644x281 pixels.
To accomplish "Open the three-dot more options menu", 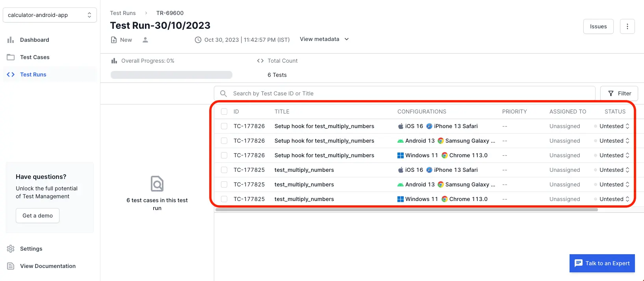I will pyautogui.click(x=627, y=26).
